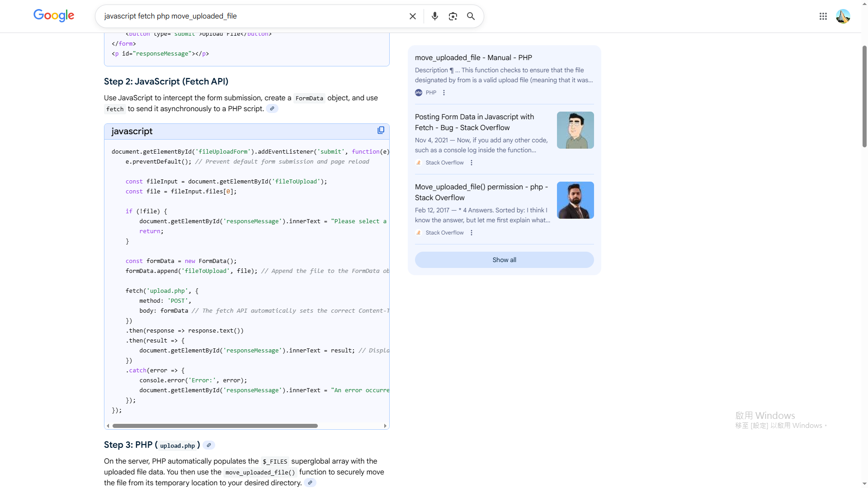Click the Google logo
This screenshot has height=488, width=868.
(54, 16)
